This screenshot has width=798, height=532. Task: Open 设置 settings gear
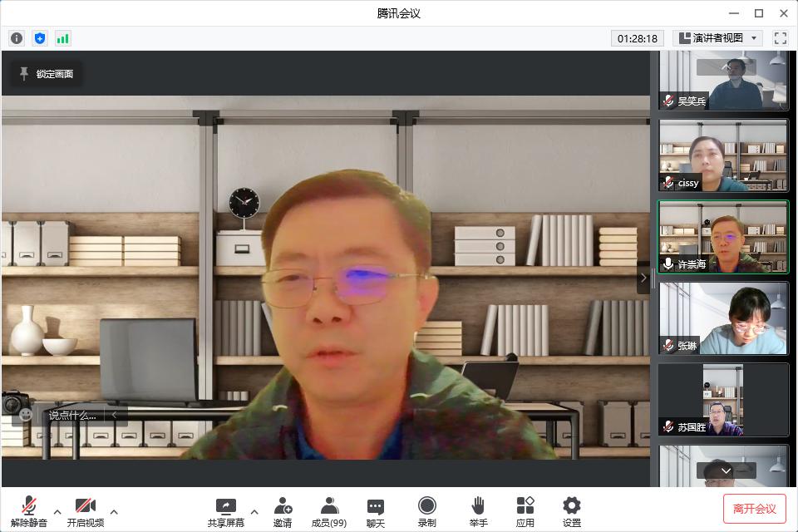[x=572, y=511]
